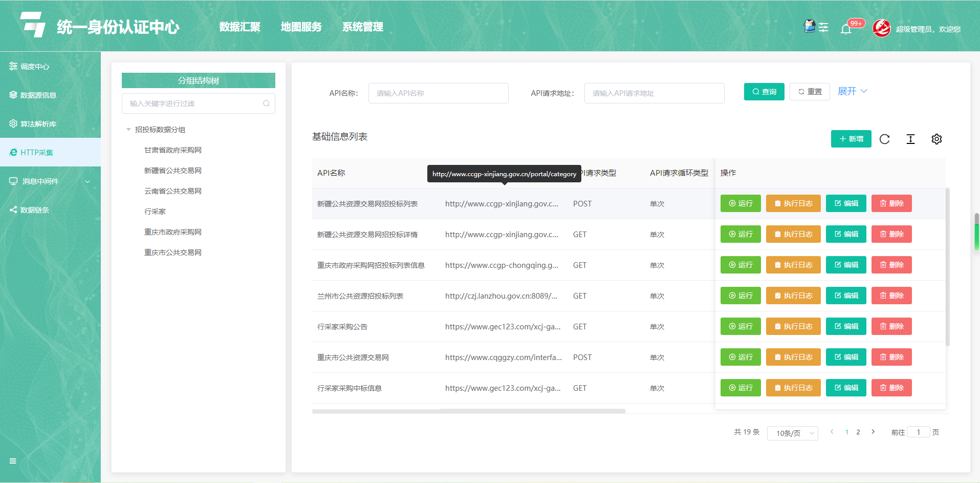Viewport: 980px width, 483px height.
Task: Focus the tree keyword filter input
Action: click(x=199, y=103)
